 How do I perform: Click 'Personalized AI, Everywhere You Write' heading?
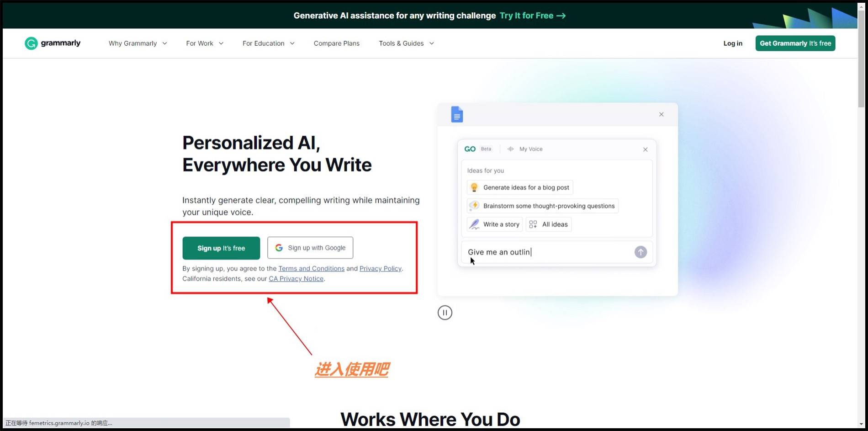click(x=277, y=154)
